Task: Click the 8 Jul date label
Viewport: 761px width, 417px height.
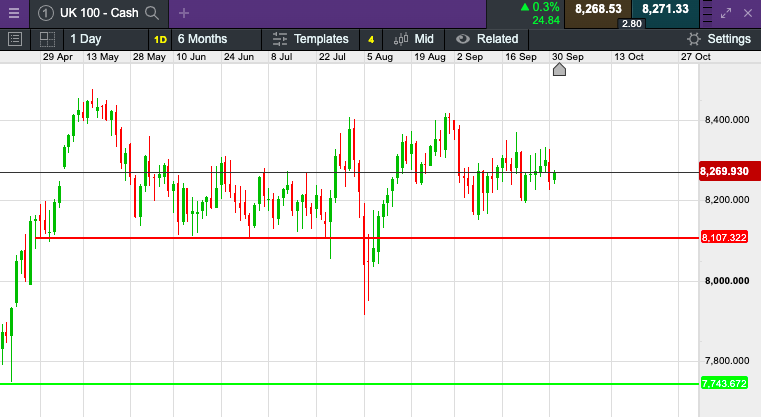Action: tap(281, 57)
